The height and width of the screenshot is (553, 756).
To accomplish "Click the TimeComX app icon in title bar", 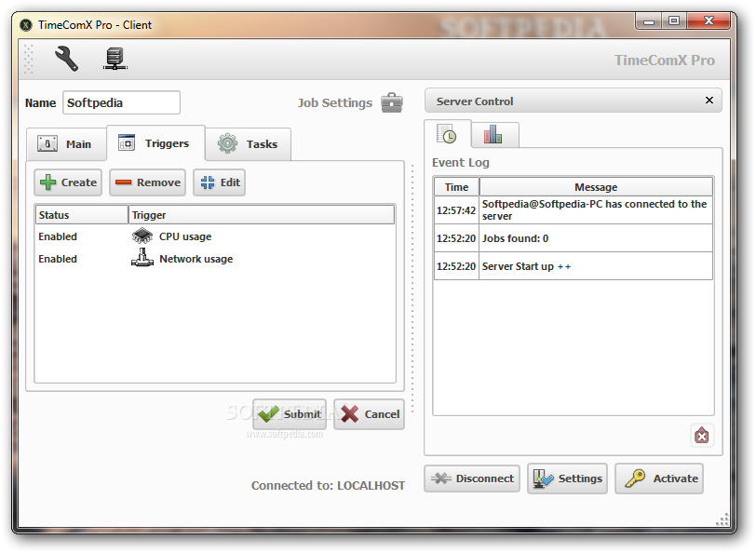I will coord(26,25).
